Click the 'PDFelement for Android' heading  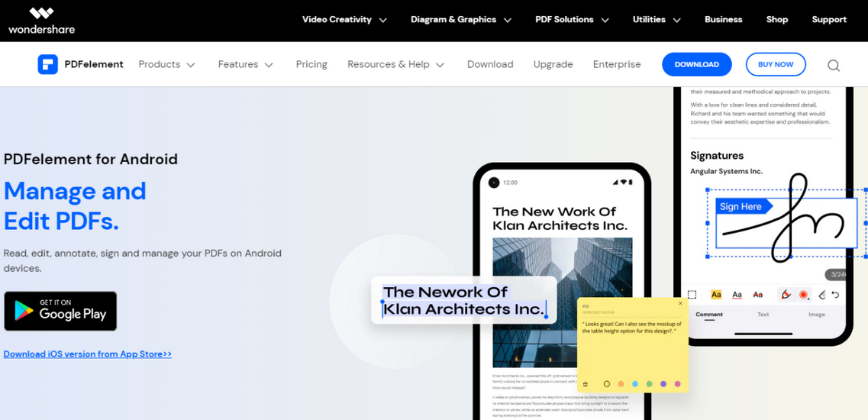pyautogui.click(x=91, y=160)
